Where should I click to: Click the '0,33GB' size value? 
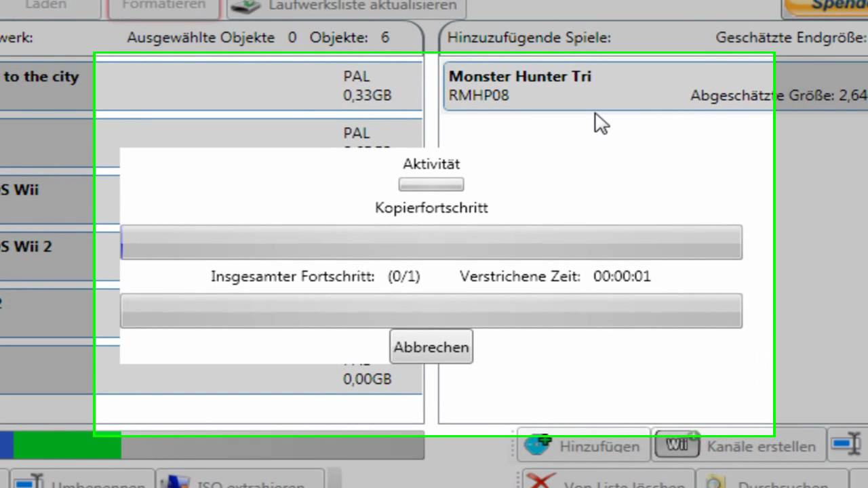tap(368, 96)
